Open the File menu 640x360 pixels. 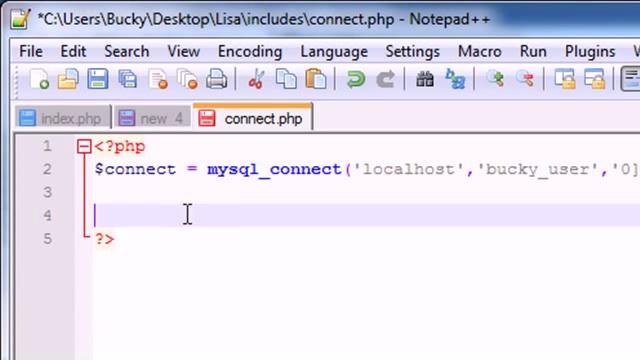31,51
